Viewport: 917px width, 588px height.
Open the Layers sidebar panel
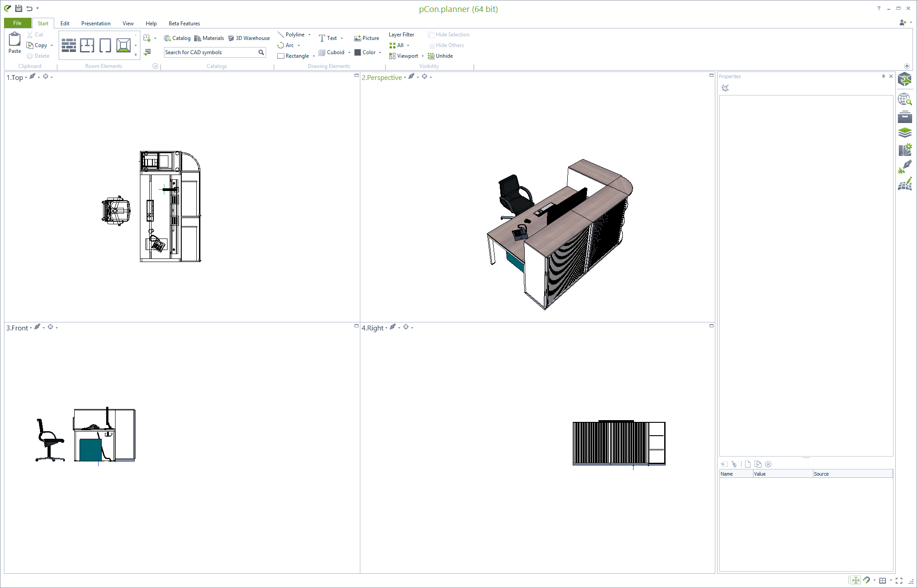click(x=905, y=133)
